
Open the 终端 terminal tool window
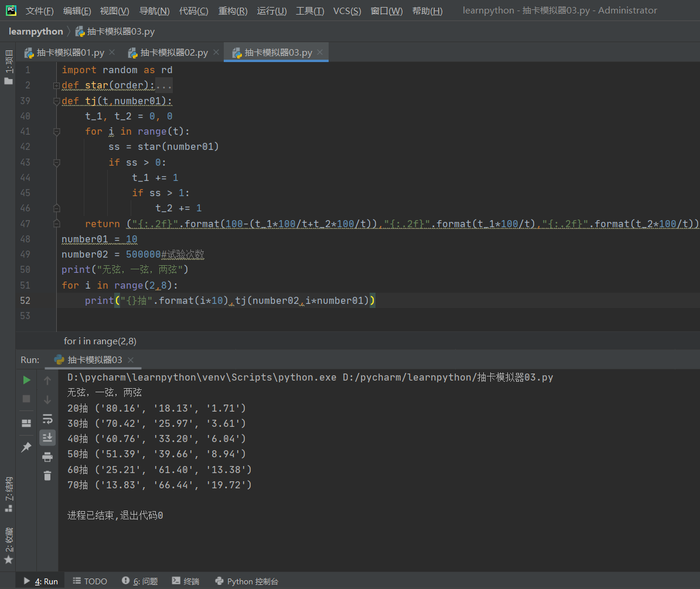tap(186, 581)
